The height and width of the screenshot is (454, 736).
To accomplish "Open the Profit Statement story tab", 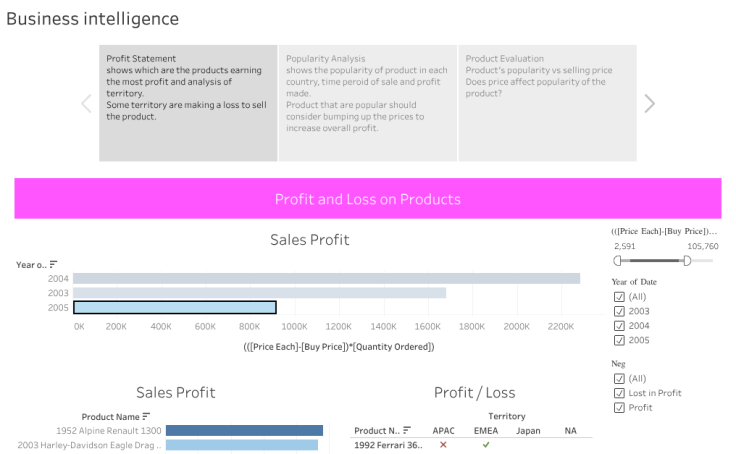I will click(188, 103).
